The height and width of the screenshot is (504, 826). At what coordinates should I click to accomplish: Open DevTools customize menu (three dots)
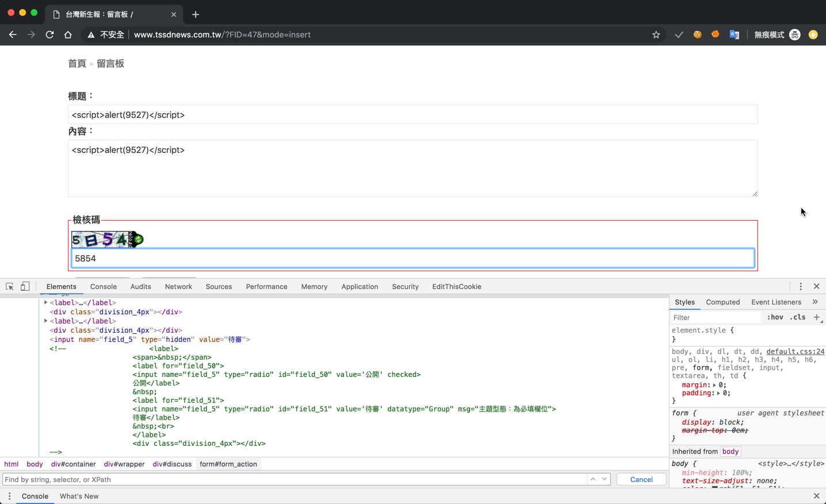801,286
